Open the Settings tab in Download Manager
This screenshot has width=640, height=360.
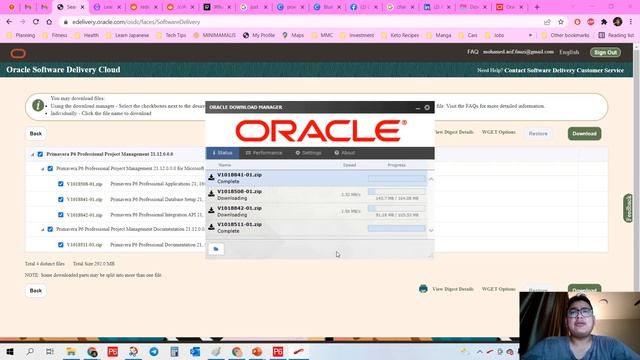[x=309, y=153]
